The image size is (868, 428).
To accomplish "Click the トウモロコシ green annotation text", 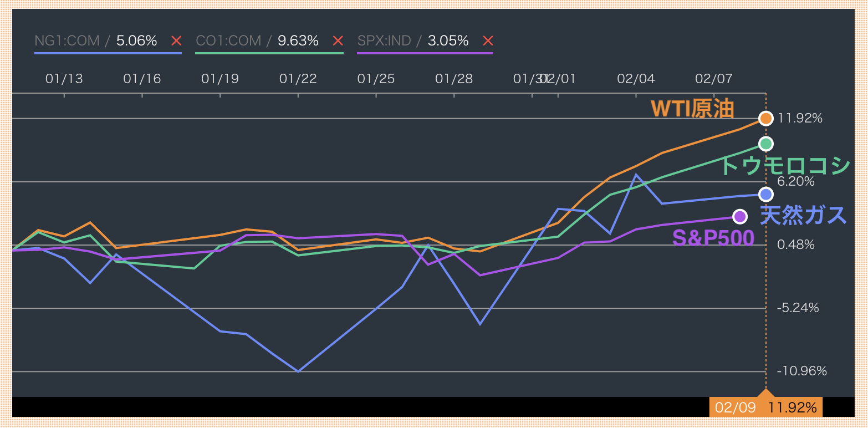I will tap(784, 165).
